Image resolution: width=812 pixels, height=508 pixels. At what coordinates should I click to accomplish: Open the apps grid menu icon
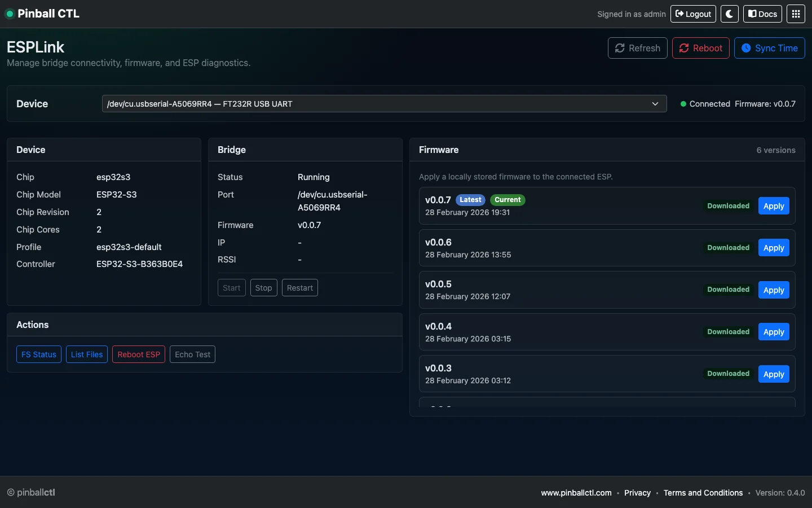tap(796, 14)
